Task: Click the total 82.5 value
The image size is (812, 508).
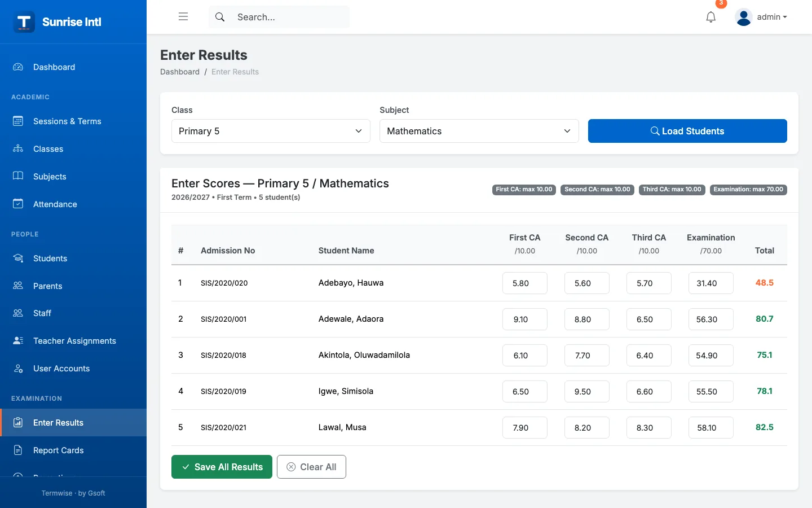Action: 765,427
